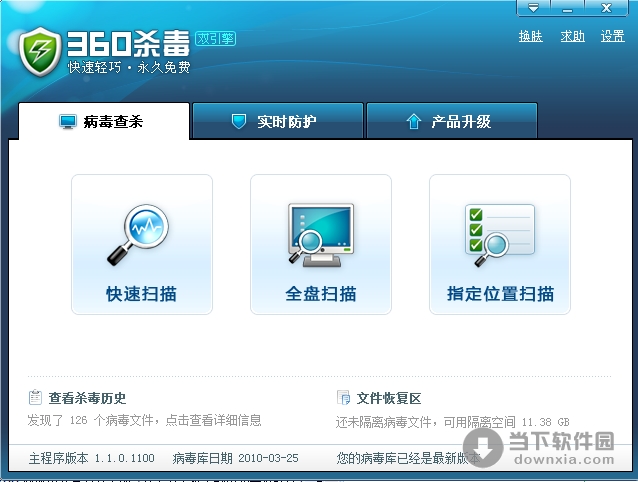Open the 产品升级 tab
Viewport: 638px width, 482px height.
[452, 121]
